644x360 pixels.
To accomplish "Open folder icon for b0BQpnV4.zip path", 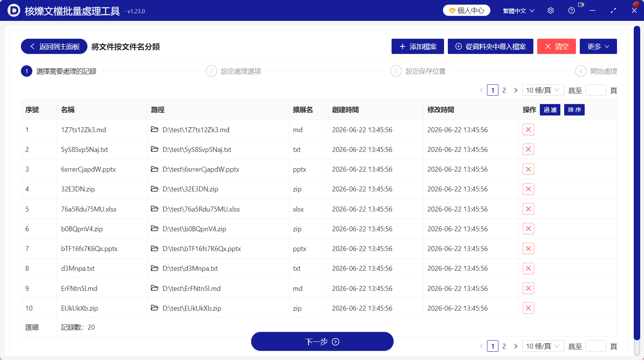I will click(154, 229).
